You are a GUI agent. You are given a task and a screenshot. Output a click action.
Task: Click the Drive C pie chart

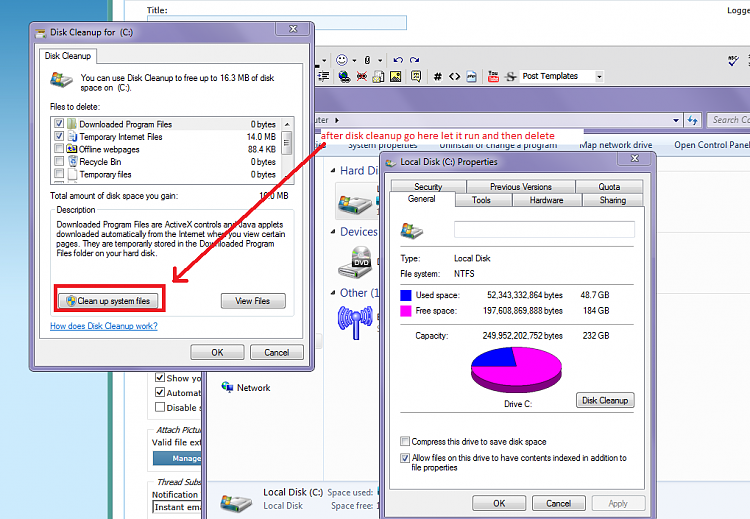pos(516,369)
